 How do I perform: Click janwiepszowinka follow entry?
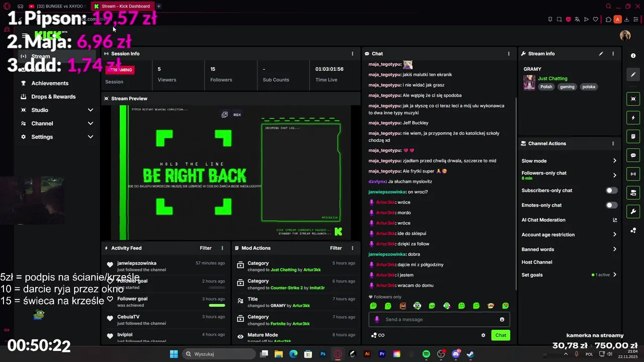[166, 266]
